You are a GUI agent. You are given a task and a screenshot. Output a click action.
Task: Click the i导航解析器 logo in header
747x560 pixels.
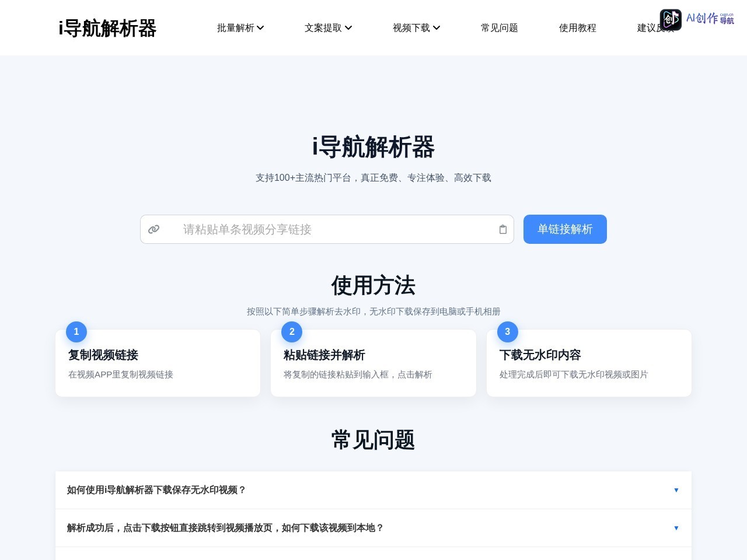tap(107, 28)
